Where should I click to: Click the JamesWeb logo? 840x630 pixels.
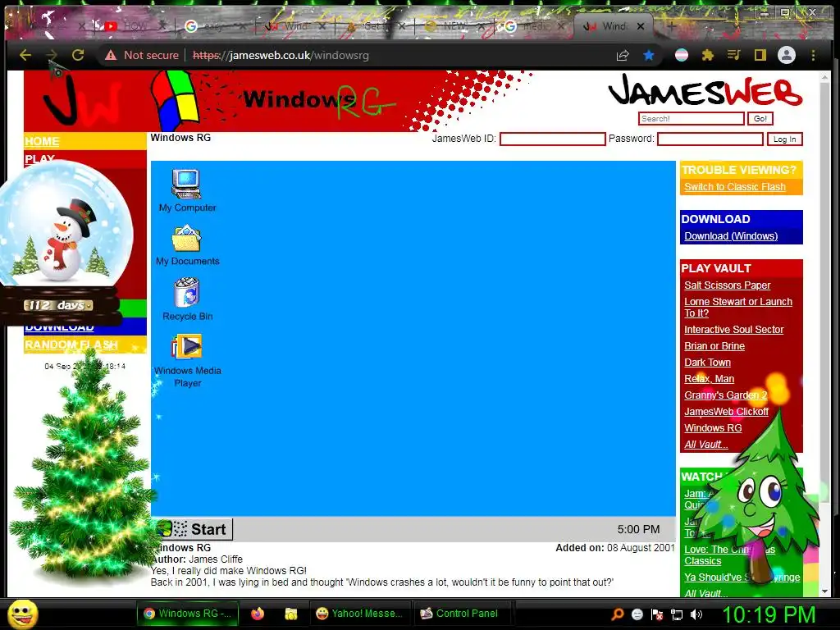705,90
